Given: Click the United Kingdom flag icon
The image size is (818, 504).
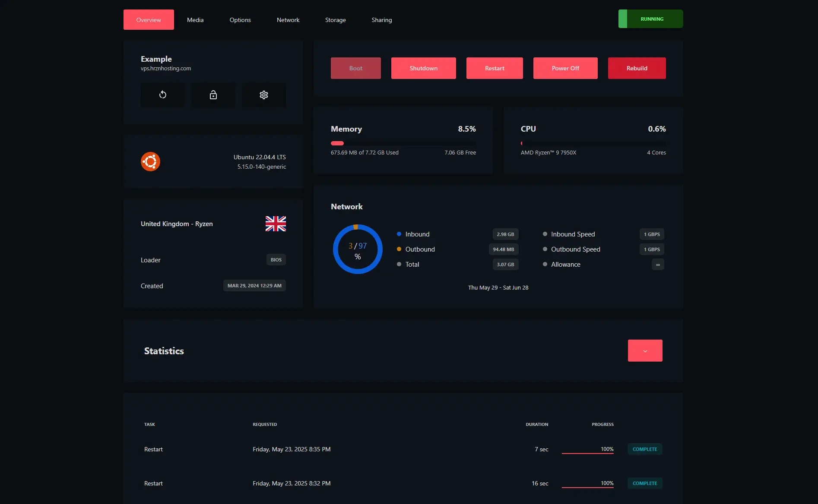Looking at the screenshot, I should pyautogui.click(x=276, y=224).
